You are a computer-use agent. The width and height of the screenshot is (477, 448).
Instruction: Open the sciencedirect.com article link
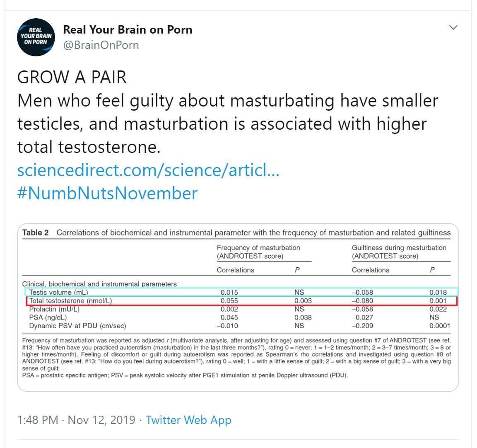point(148,170)
